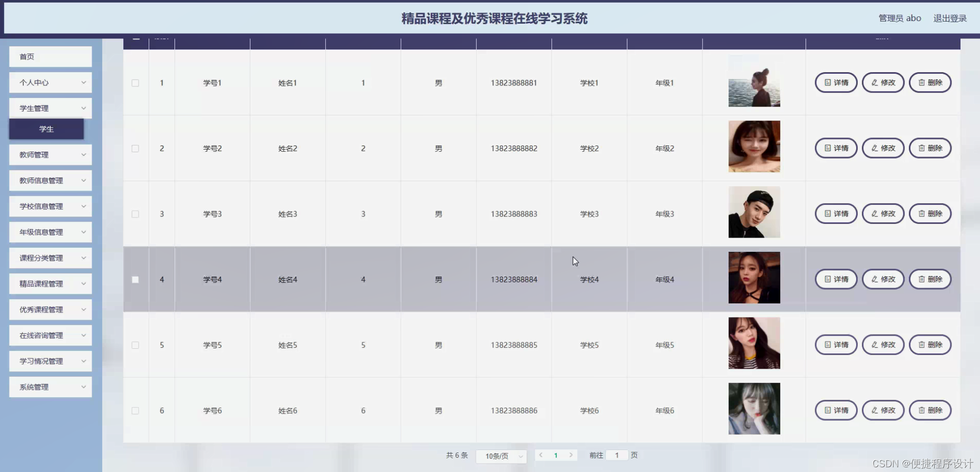The image size is (980, 472).
Task: Open 学校信息管理 submenu
Action: [51, 206]
